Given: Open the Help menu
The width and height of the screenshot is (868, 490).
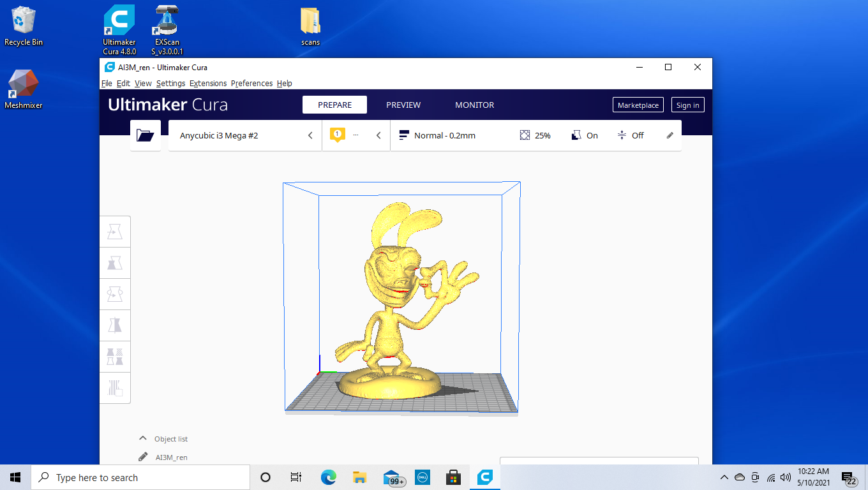Looking at the screenshot, I should (x=285, y=83).
